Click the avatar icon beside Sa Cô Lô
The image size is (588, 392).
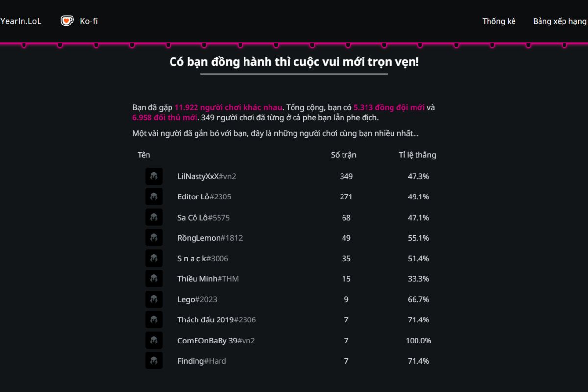(154, 217)
